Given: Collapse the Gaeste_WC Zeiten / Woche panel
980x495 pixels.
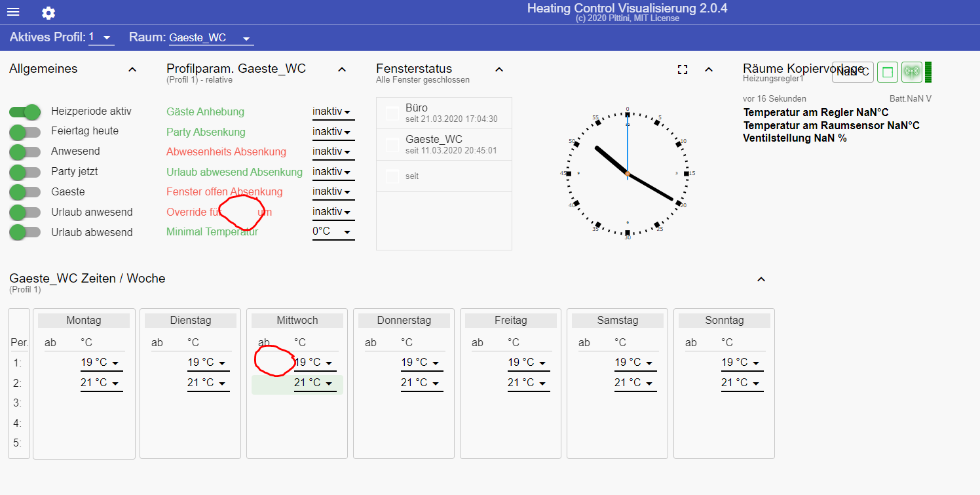Looking at the screenshot, I should coord(761,279).
